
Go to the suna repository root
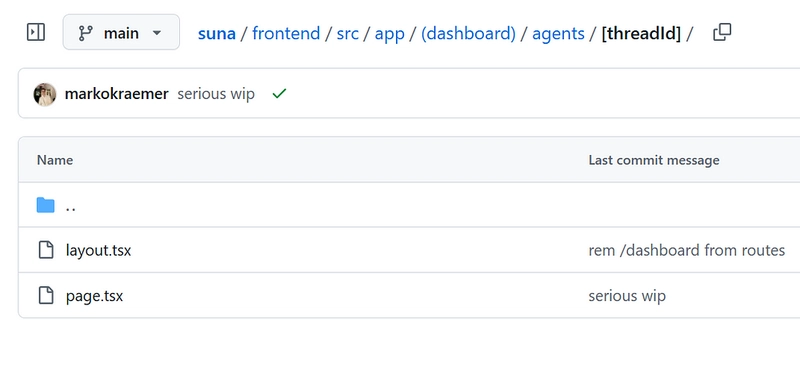point(217,34)
